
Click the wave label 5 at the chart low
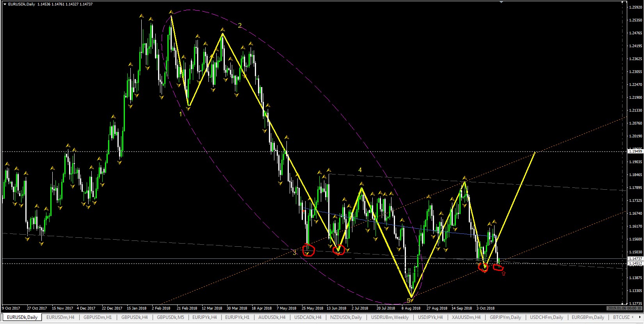click(x=409, y=301)
